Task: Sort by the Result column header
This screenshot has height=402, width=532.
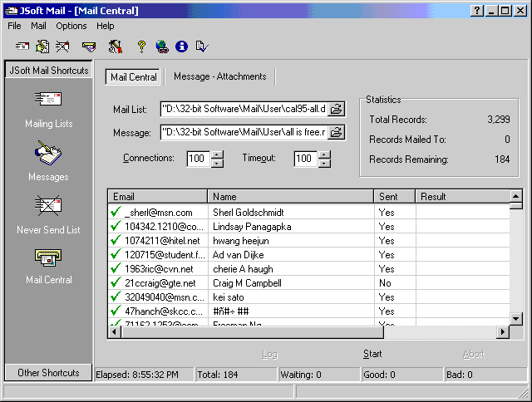Action: coord(463,196)
